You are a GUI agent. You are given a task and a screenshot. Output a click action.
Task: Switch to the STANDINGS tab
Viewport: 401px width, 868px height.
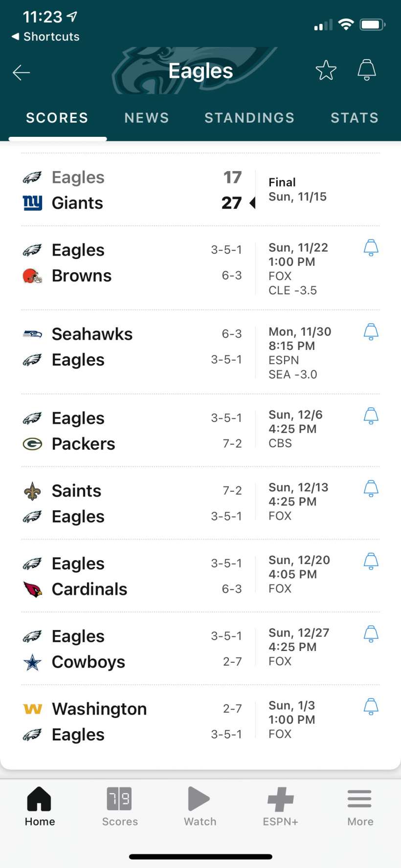click(249, 118)
